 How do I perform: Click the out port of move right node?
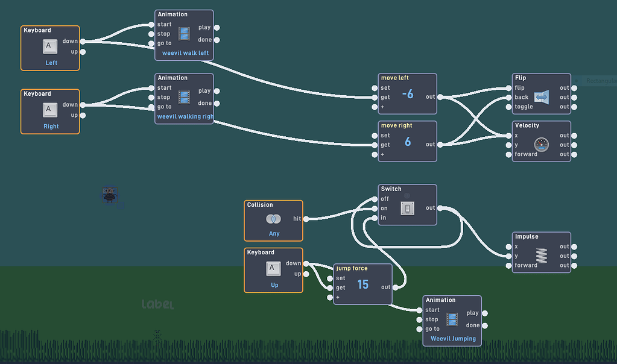(x=440, y=145)
